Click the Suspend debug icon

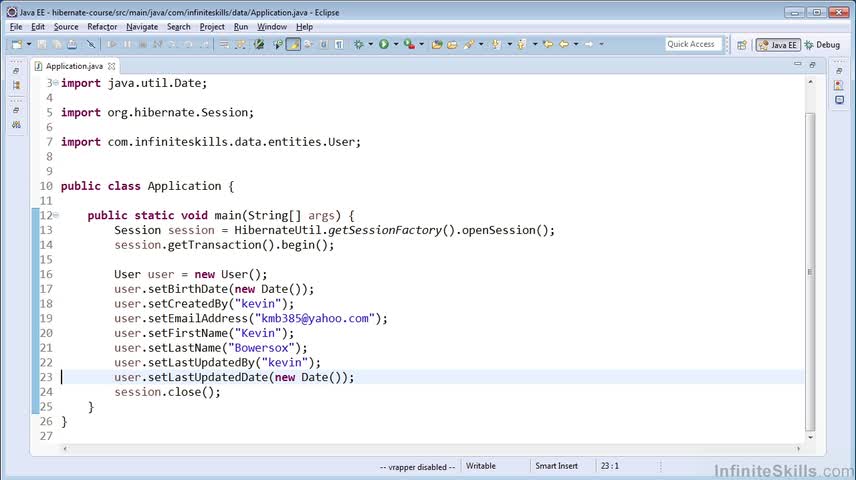pos(127,44)
